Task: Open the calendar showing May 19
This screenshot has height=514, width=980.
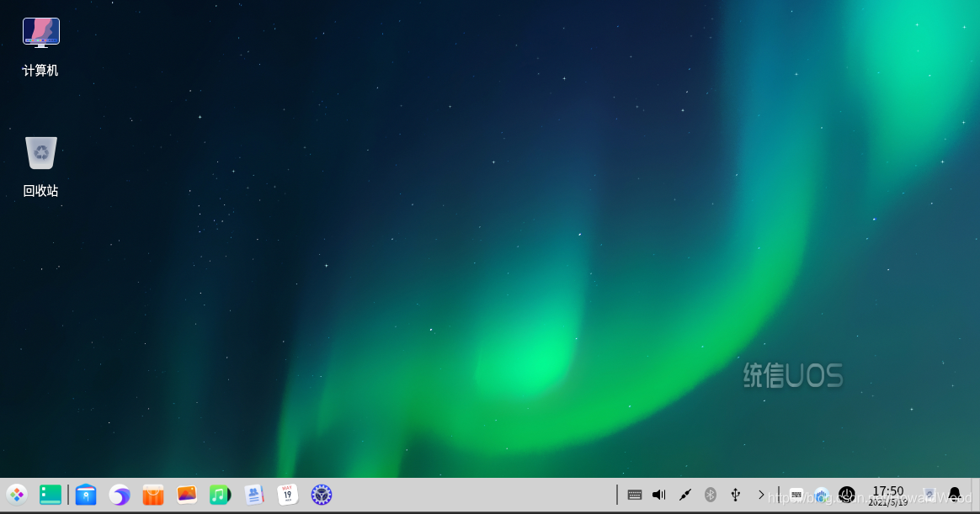Action: click(287, 495)
